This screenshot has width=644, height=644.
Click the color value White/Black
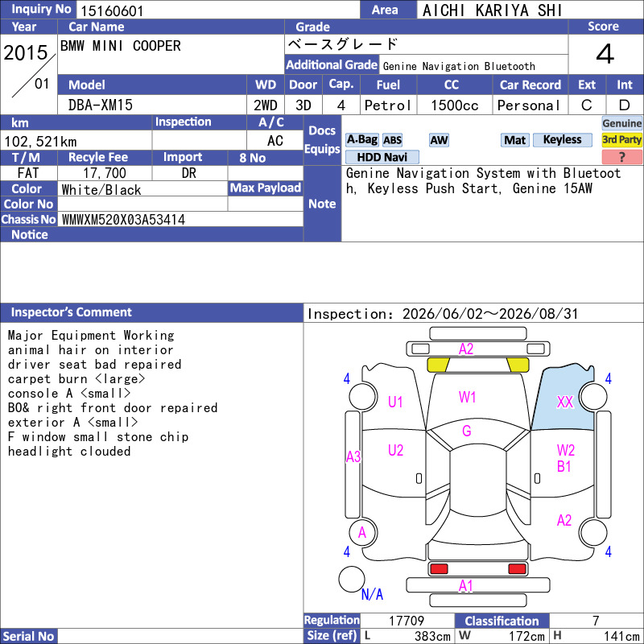tap(101, 190)
